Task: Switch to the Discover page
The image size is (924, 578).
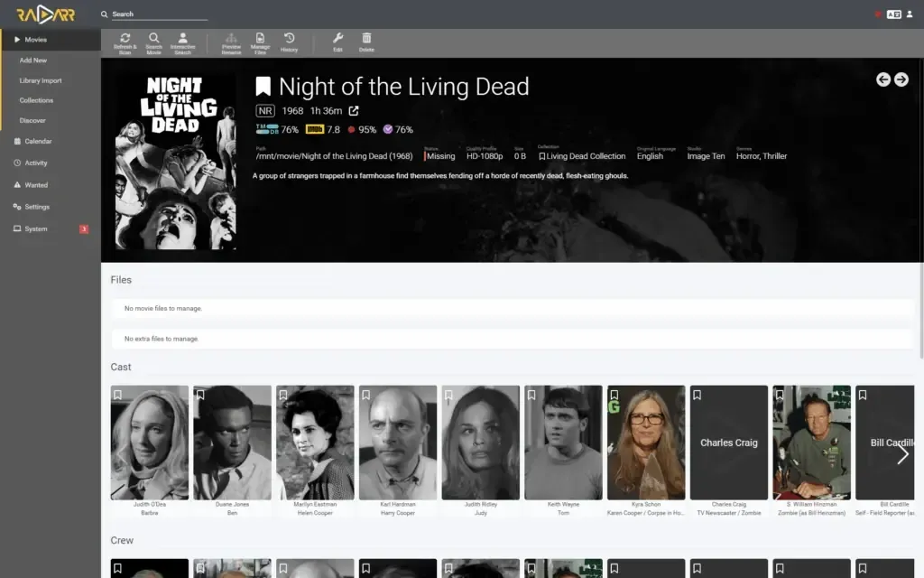Action: point(32,120)
